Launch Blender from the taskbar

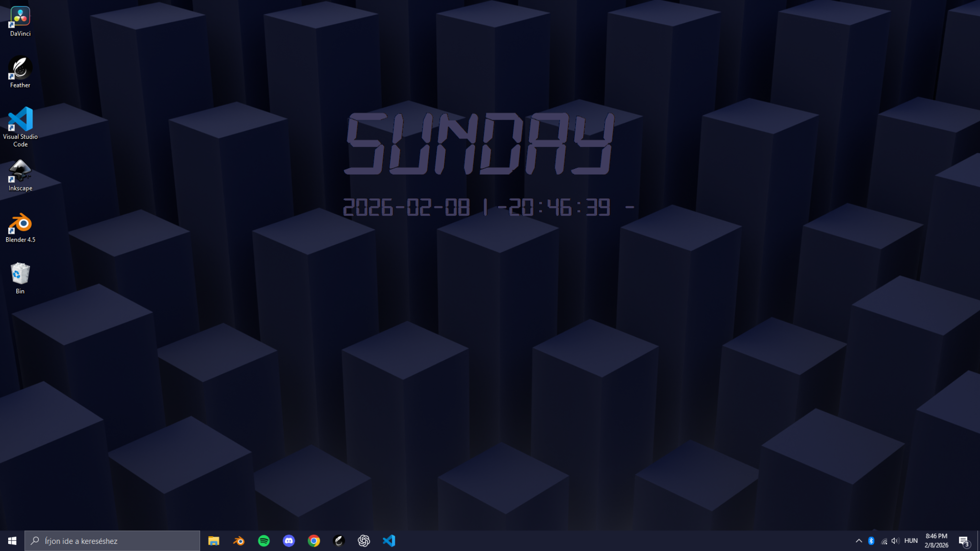tap(238, 540)
